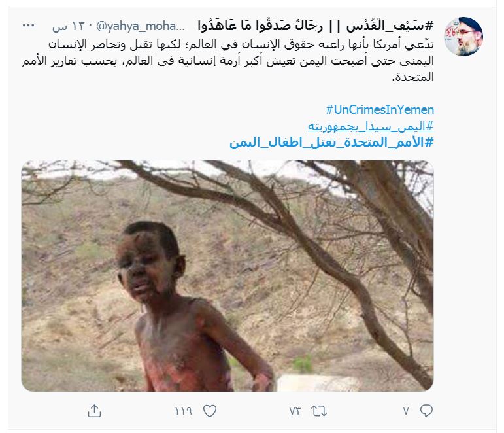504x433 pixels.
Task: Select the word المتحدة ending tweet text
Action: click(x=412, y=77)
